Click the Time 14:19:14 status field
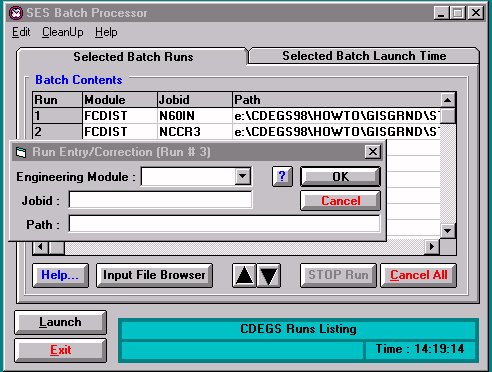 coord(420,349)
